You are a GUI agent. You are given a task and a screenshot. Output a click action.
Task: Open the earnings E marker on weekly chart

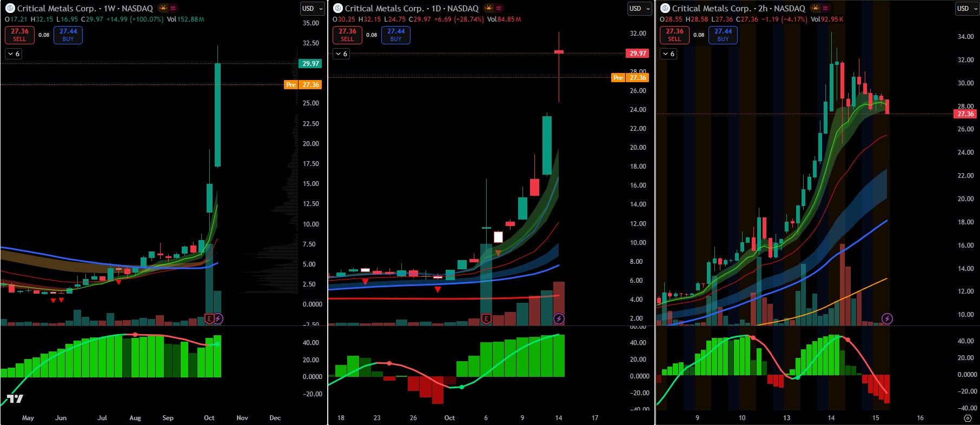[209, 318]
